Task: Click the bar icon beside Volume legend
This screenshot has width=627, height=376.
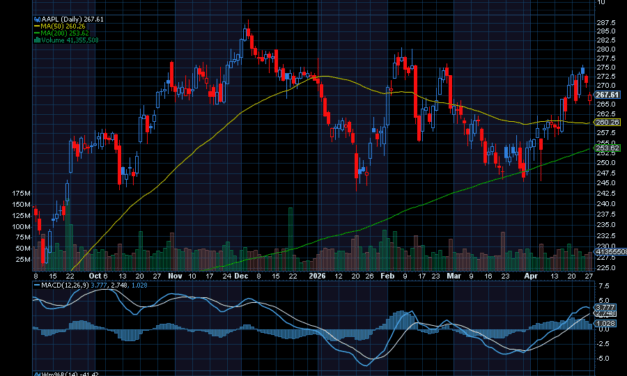Action: (x=38, y=40)
